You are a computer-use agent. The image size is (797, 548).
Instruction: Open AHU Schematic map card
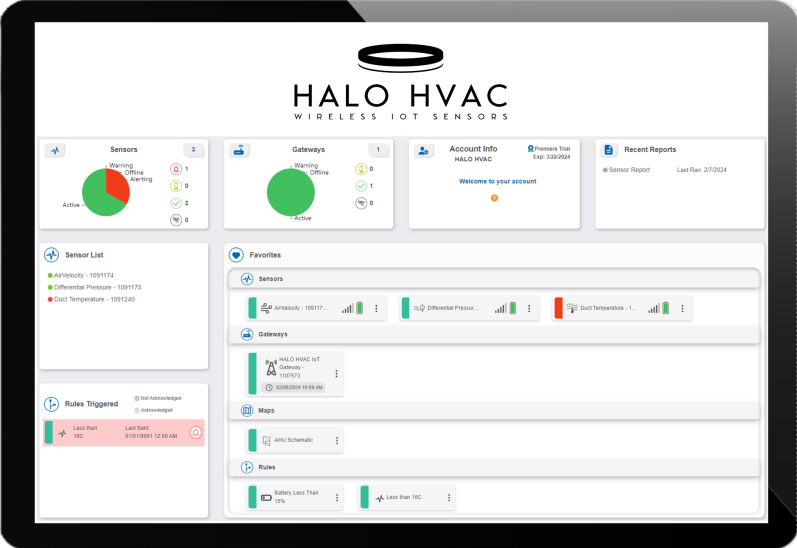(295, 440)
